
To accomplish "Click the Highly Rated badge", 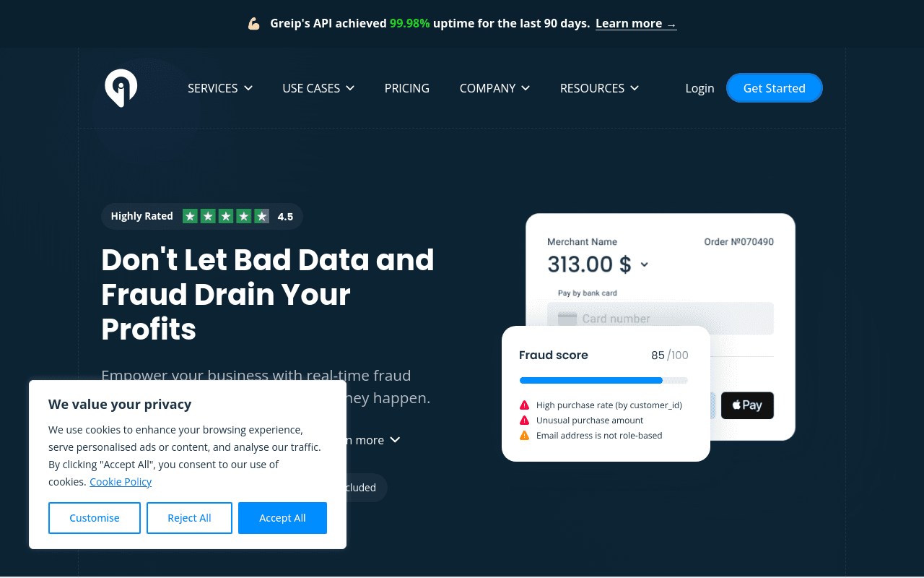I will (201, 216).
